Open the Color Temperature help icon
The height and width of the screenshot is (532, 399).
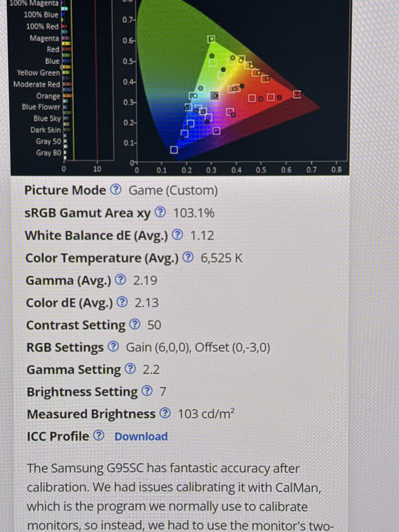pos(188,257)
